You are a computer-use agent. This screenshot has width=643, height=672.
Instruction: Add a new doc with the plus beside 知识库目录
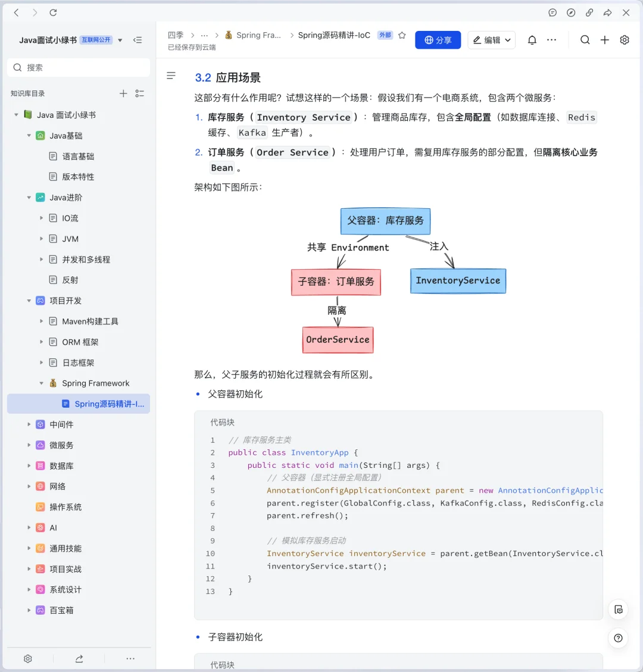point(123,93)
